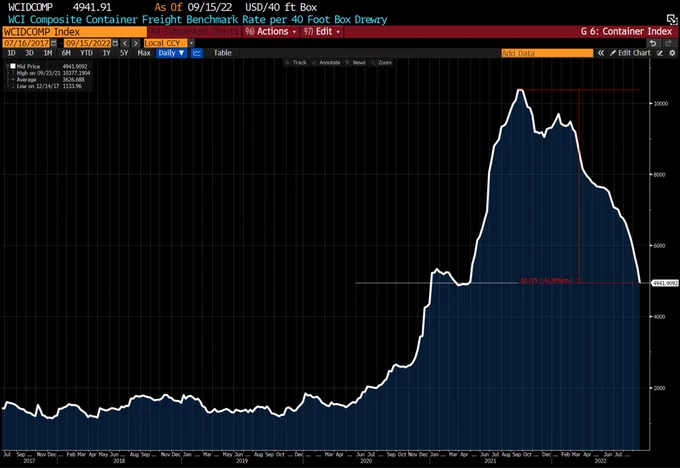Image resolution: width=680 pixels, height=468 pixels.
Task: Toggle Mid Price series checkbox
Action: (x=13, y=66)
